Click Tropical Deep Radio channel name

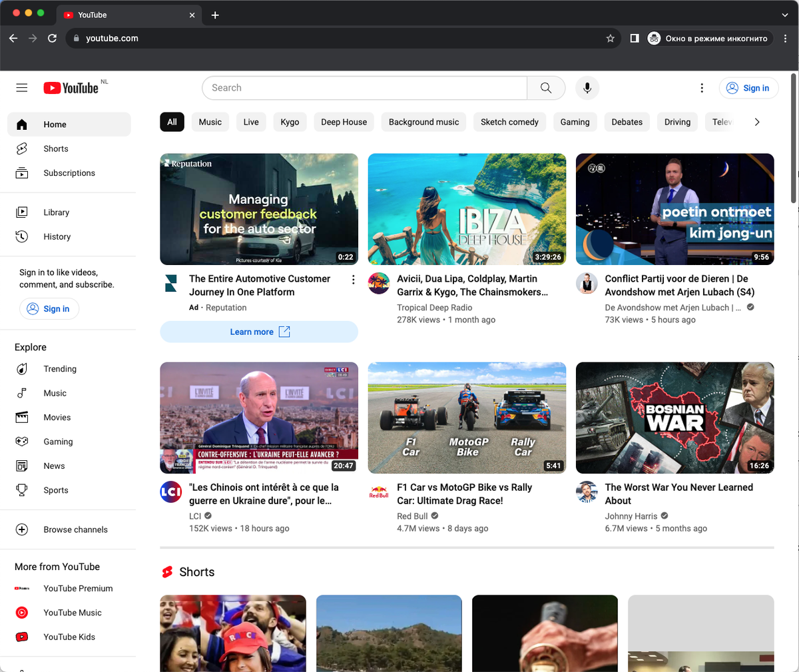(434, 308)
